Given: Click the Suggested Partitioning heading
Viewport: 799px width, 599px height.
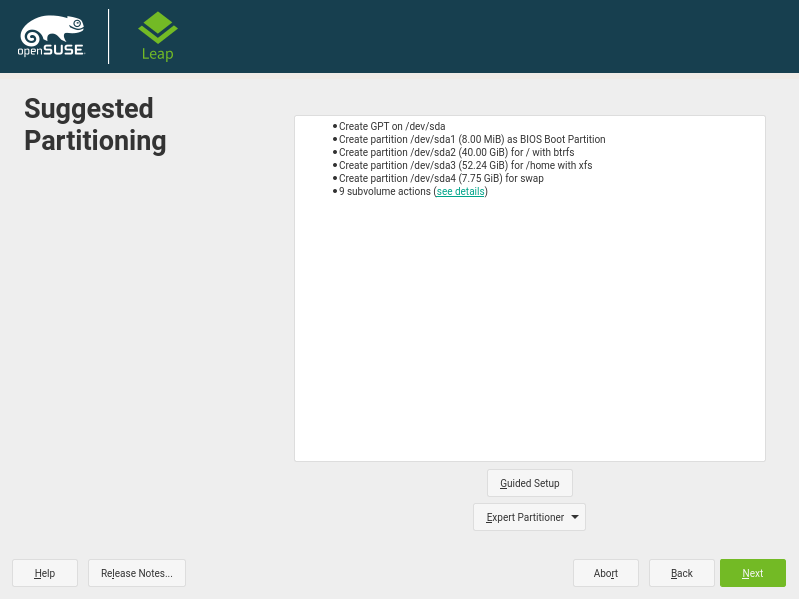Looking at the screenshot, I should point(95,124).
